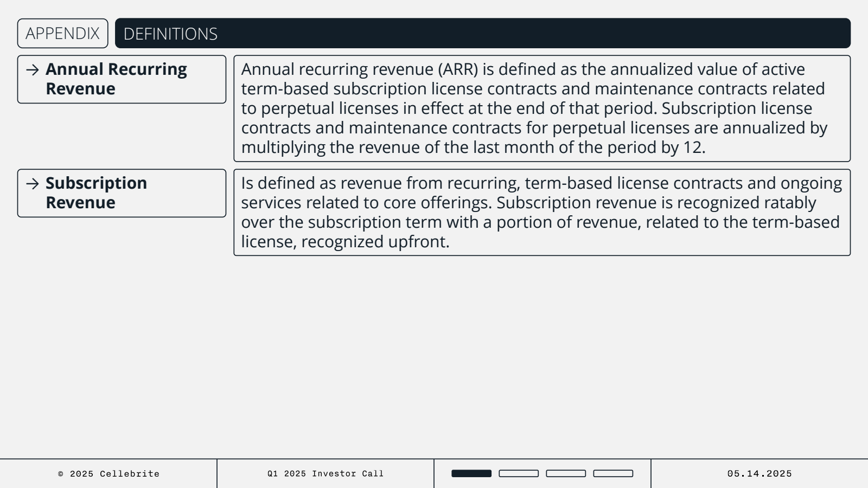The image size is (868, 488).
Task: Click the 05.14.2025 date in footer
Action: (759, 474)
